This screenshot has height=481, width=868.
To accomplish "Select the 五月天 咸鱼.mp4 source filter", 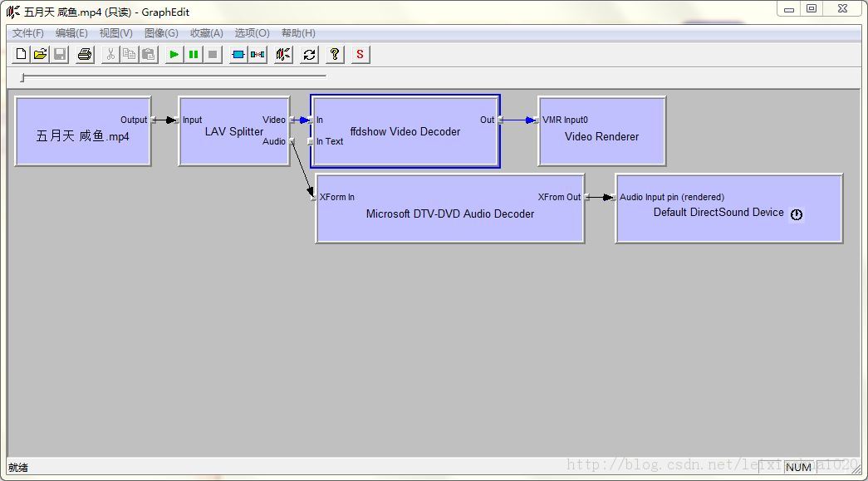I will [83, 131].
